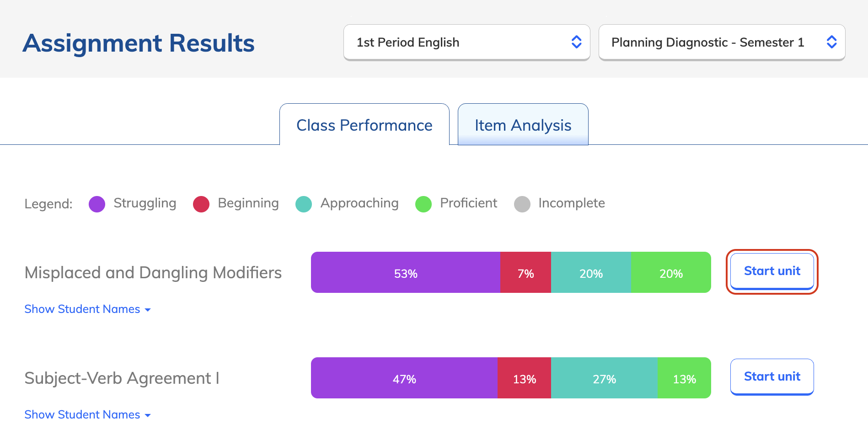Viewport: 868px width, 445px height.
Task: Open the 1st Period English class dropdown
Action: point(466,42)
